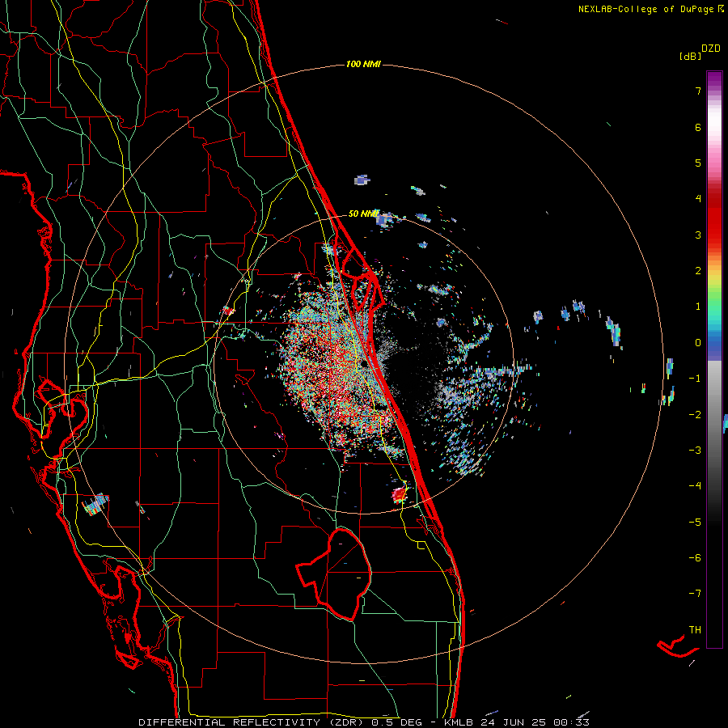Click the colorbar tick label 5
This screenshot has height=728, width=728.
click(698, 163)
